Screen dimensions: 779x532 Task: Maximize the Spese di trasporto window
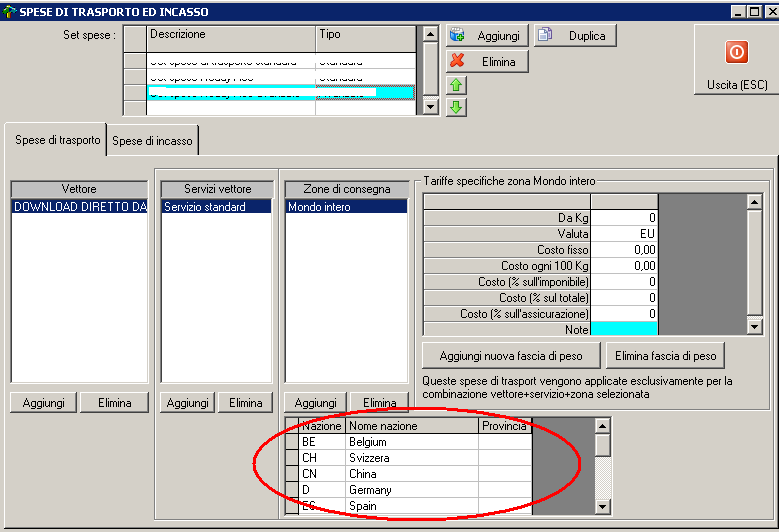tap(755, 11)
